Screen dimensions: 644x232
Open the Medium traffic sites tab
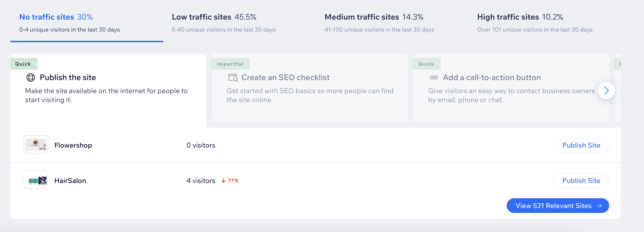point(379,23)
